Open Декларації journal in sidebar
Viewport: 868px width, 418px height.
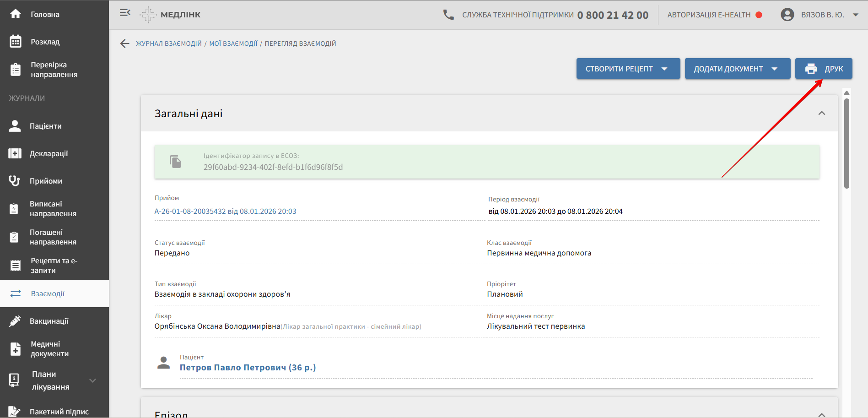coord(49,153)
